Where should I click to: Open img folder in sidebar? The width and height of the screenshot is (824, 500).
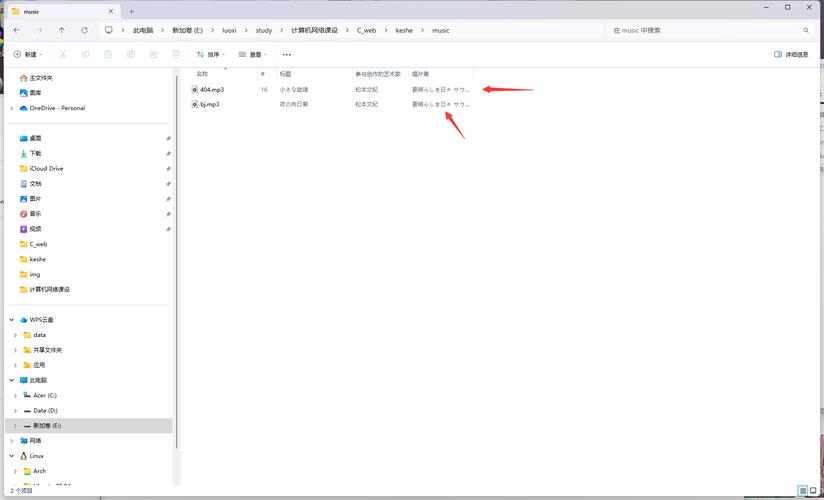tap(30, 274)
